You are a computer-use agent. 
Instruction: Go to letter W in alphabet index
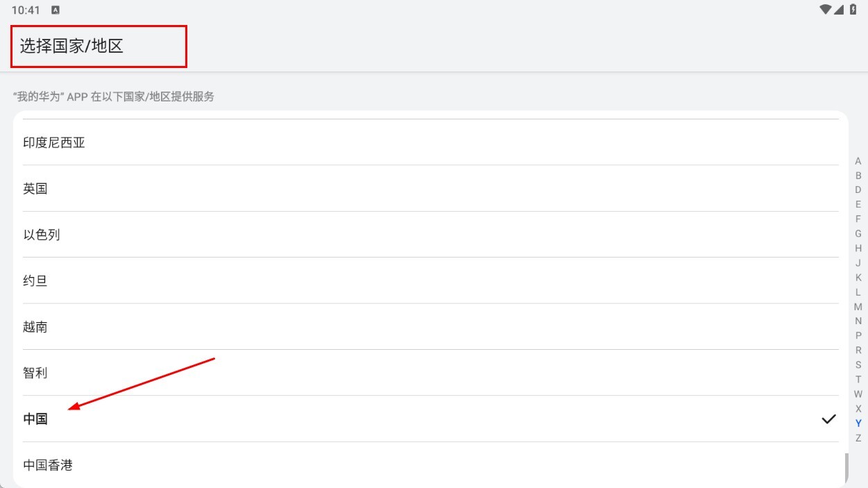(858, 394)
